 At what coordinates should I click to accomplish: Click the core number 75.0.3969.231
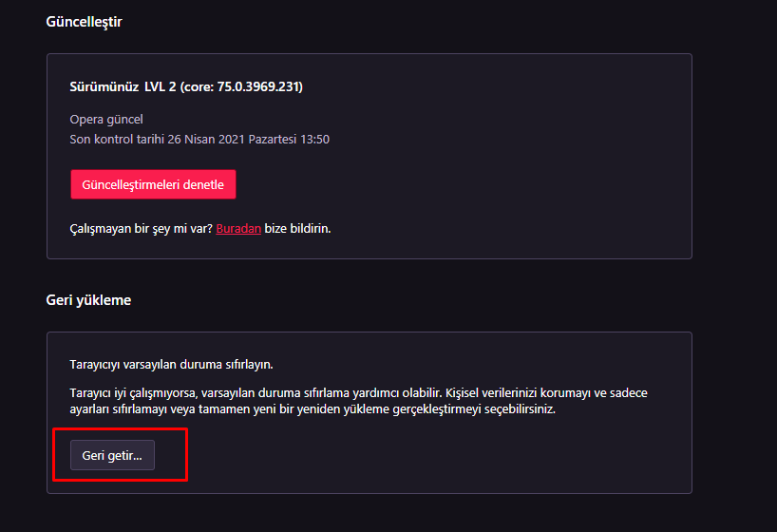click(259, 87)
